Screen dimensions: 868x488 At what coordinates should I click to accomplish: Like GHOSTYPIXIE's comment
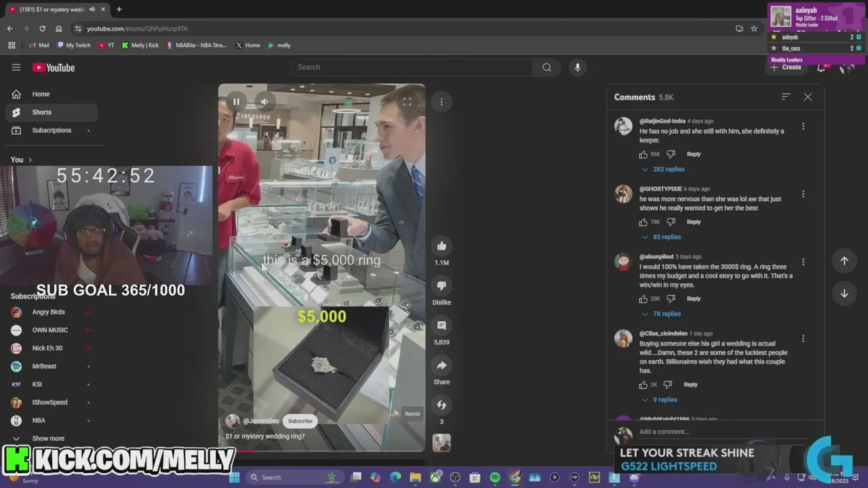pyautogui.click(x=644, y=222)
